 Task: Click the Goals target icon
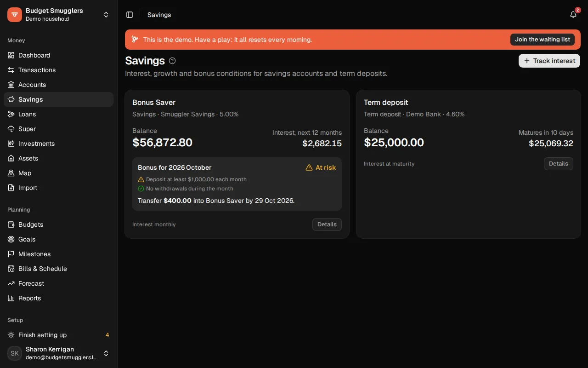[x=11, y=239]
